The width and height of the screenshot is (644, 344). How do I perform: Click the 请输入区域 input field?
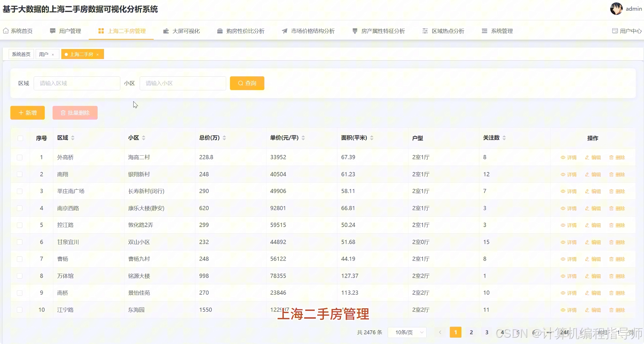click(77, 83)
